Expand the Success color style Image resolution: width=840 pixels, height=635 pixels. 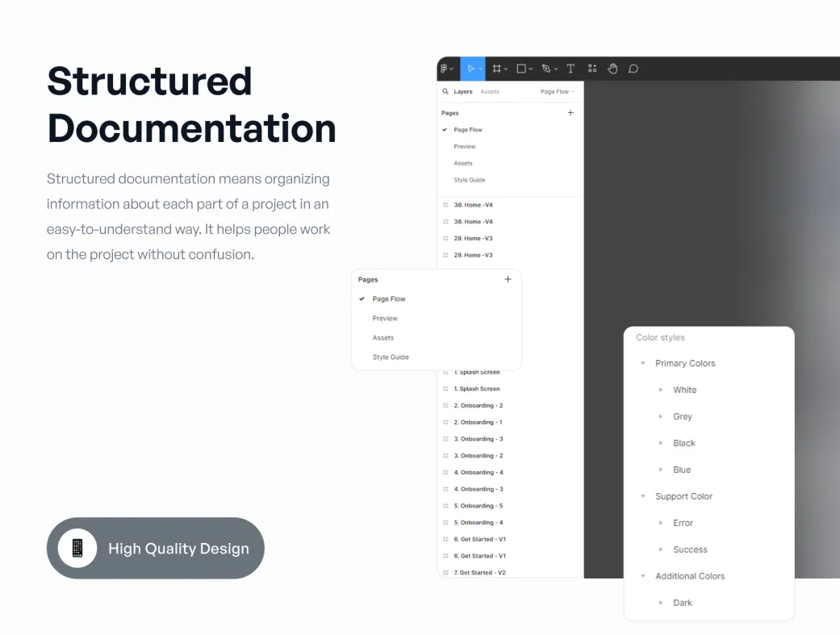[x=662, y=549]
